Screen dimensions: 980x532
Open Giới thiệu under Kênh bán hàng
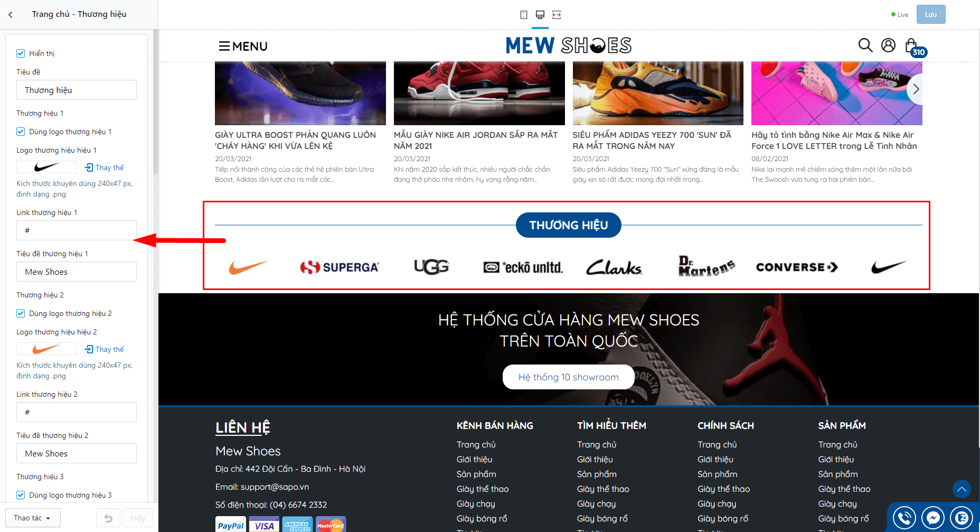click(474, 460)
